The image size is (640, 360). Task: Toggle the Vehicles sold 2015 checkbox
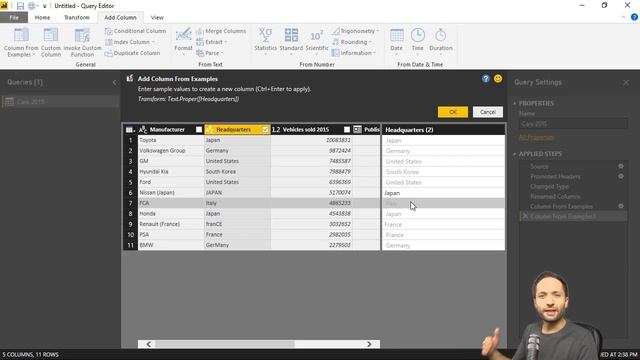347,129
